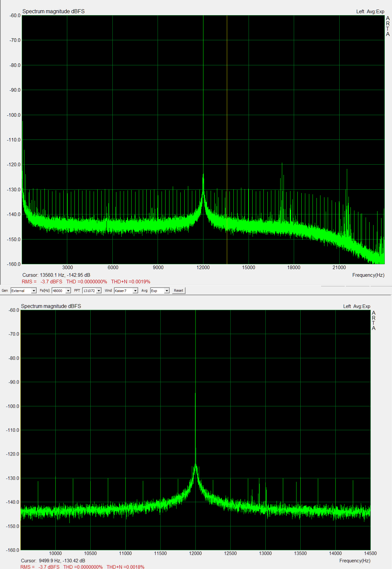Screen dimensions: 392x569
Task: Click the top 'THD =0.0000000%' value
Action: coord(87,282)
